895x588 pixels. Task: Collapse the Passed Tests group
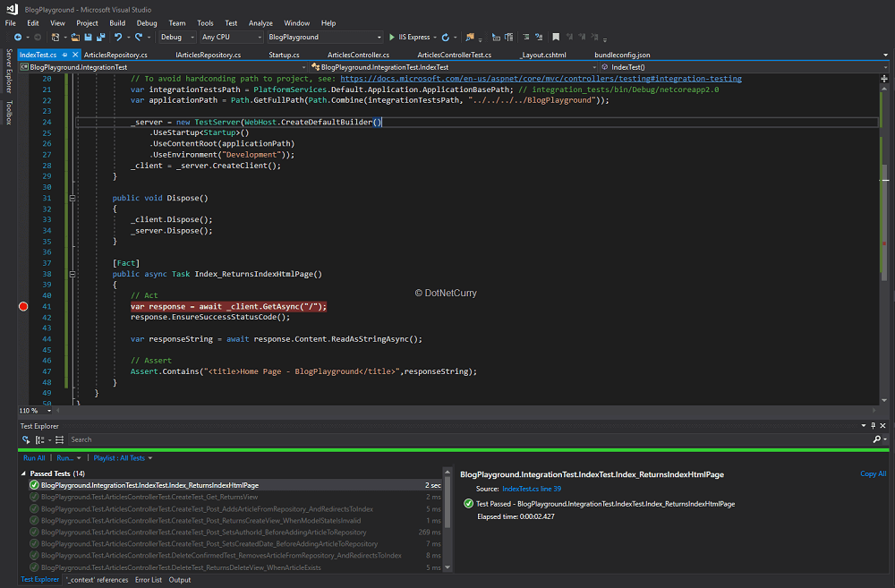[23, 473]
